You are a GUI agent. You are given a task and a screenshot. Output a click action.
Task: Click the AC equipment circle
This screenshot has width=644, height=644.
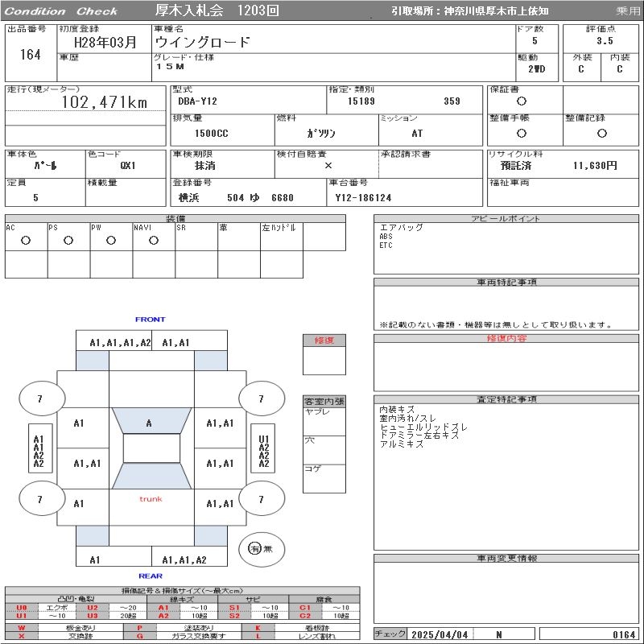(x=26, y=241)
